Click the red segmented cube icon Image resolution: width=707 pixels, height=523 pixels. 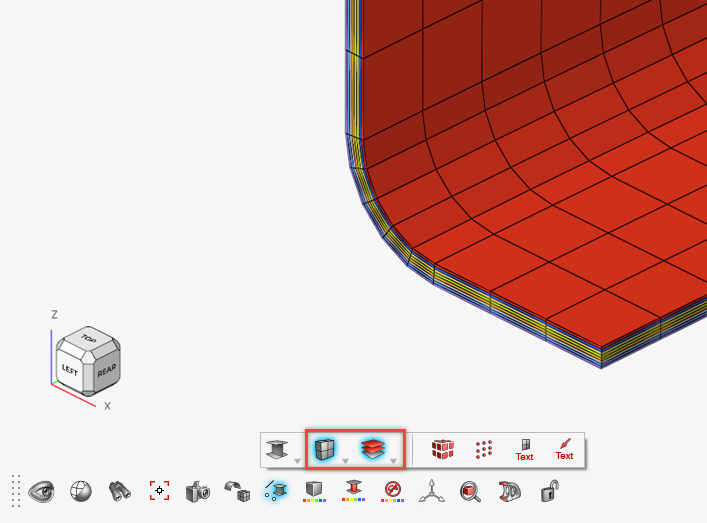pyautogui.click(x=442, y=450)
